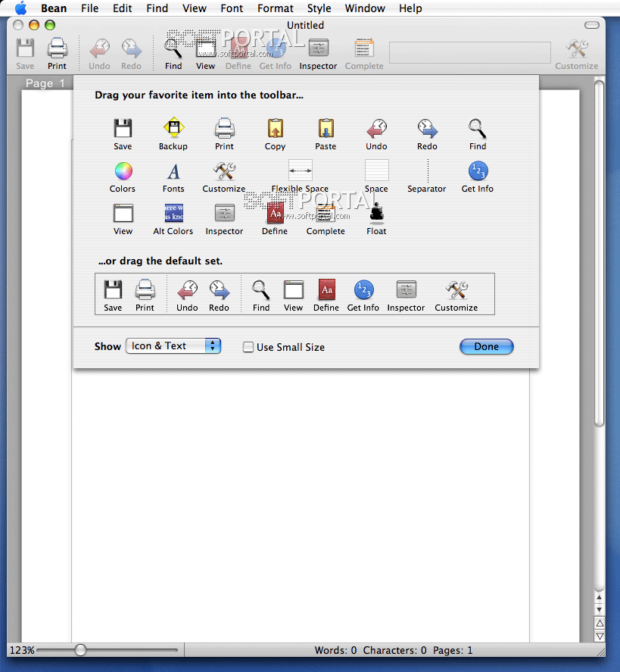Open the Format menu
This screenshot has height=672, width=620.
[x=276, y=8]
